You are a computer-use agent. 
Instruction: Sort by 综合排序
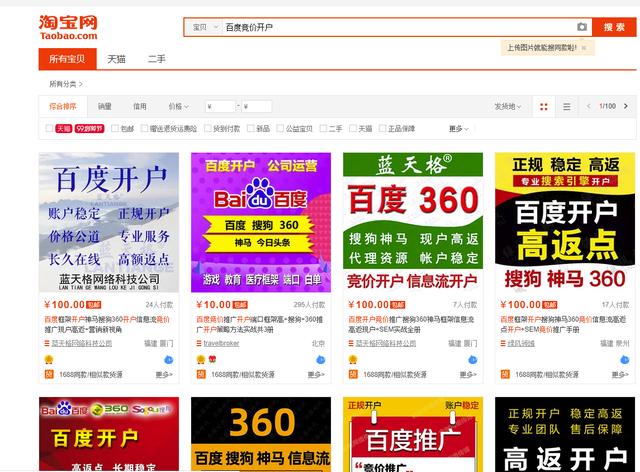(x=63, y=107)
